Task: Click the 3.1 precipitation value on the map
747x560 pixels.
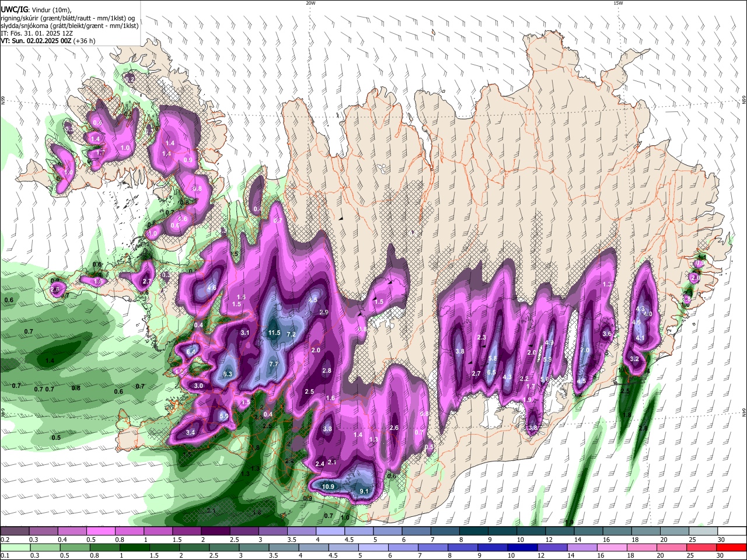Action: click(245, 332)
